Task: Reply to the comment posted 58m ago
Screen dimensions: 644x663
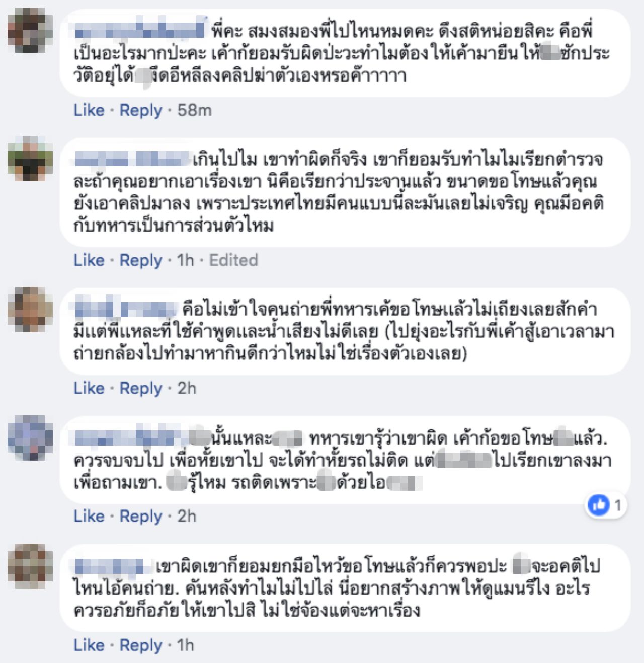Action: point(141,110)
